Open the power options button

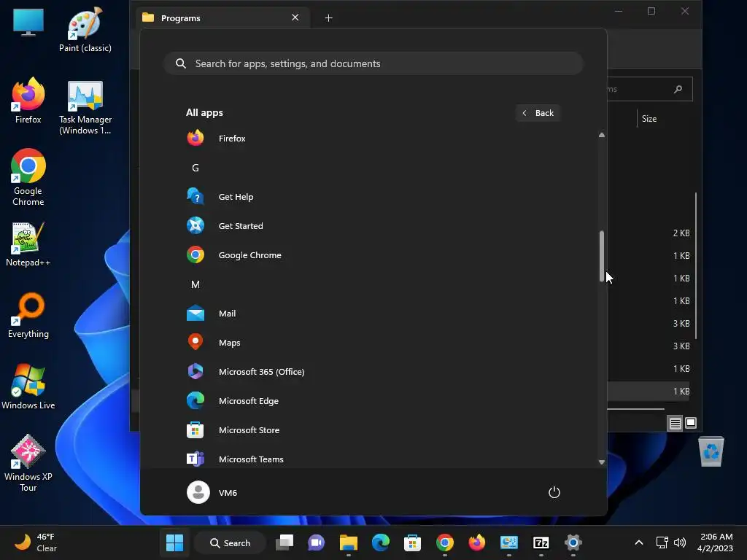pyautogui.click(x=554, y=492)
